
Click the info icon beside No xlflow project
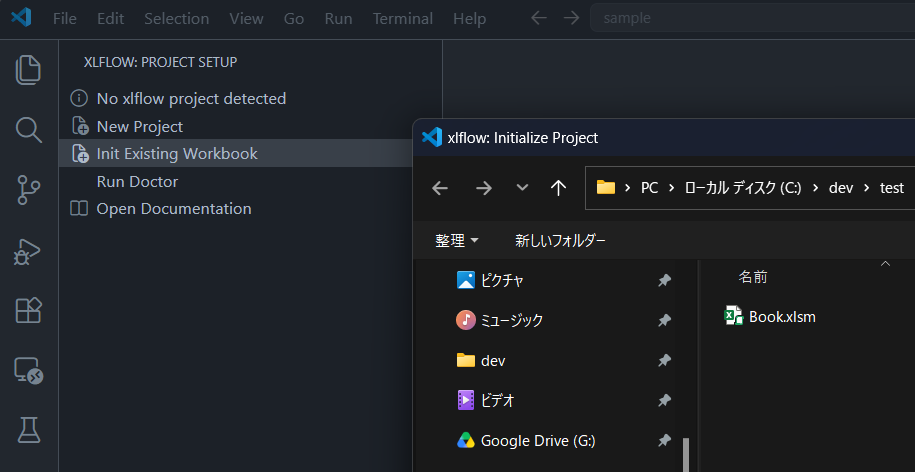point(79,98)
